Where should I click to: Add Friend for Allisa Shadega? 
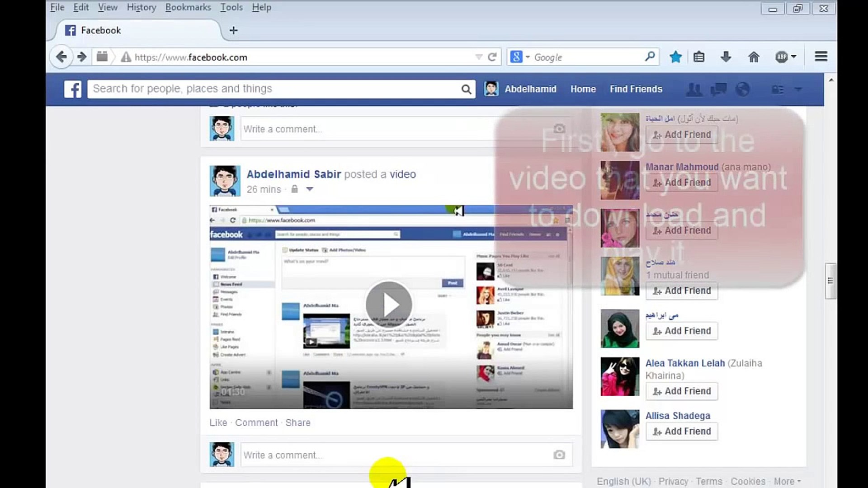coord(681,431)
